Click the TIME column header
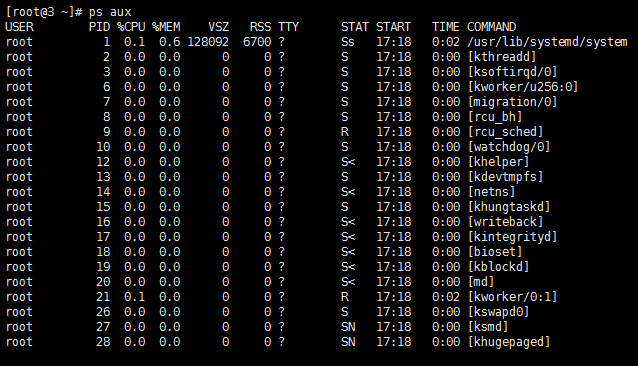Viewport: 638px width, 366px height. [x=446, y=27]
